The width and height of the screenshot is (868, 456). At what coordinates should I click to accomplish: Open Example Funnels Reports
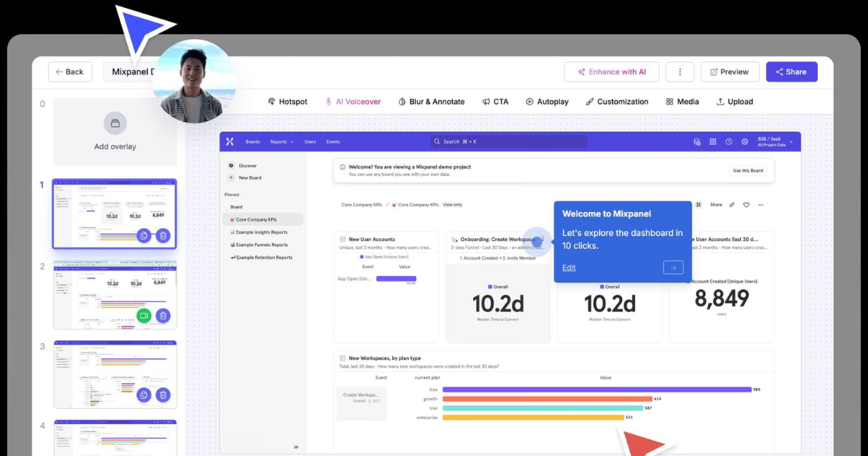click(x=259, y=245)
